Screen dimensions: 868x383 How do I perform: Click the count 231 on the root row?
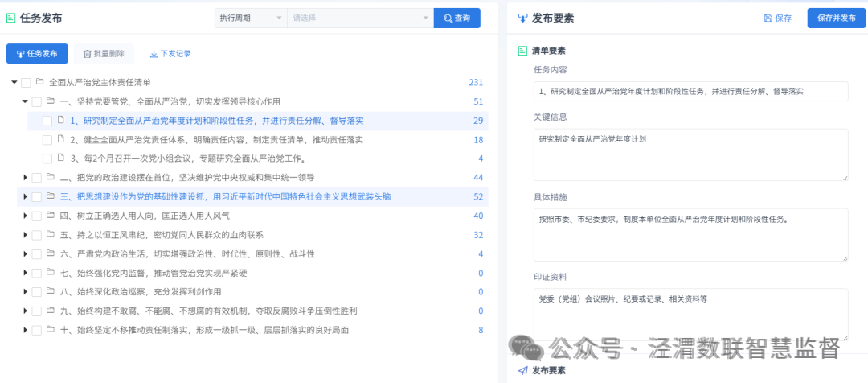[x=476, y=83]
